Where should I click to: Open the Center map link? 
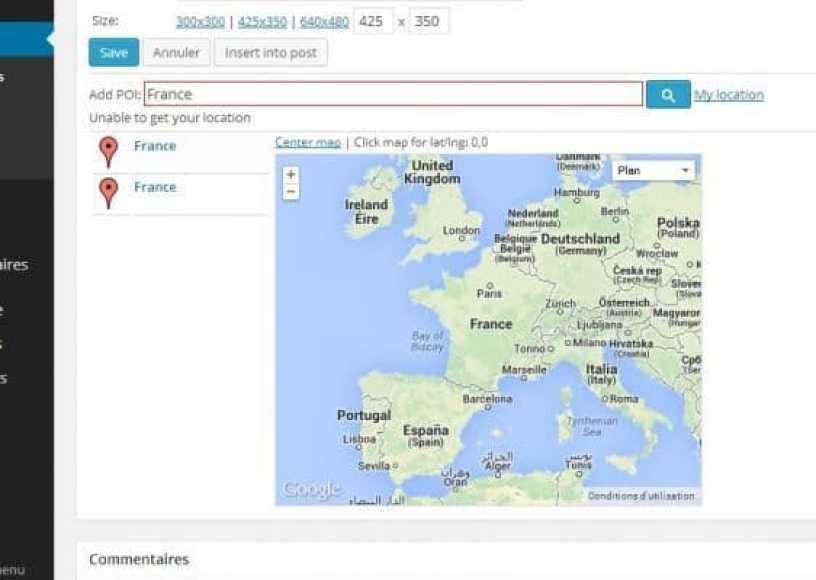tap(308, 143)
